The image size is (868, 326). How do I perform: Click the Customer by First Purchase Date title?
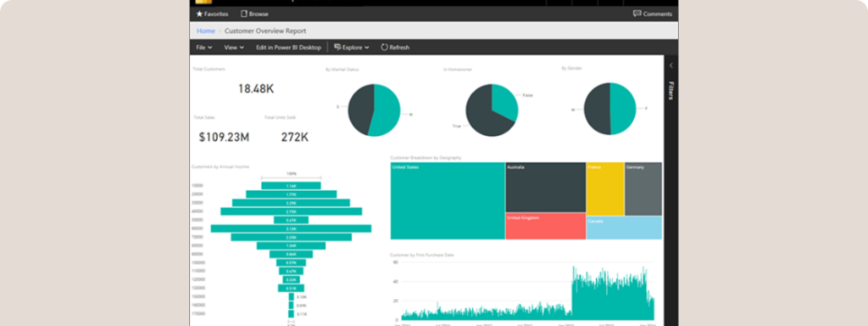(422, 255)
